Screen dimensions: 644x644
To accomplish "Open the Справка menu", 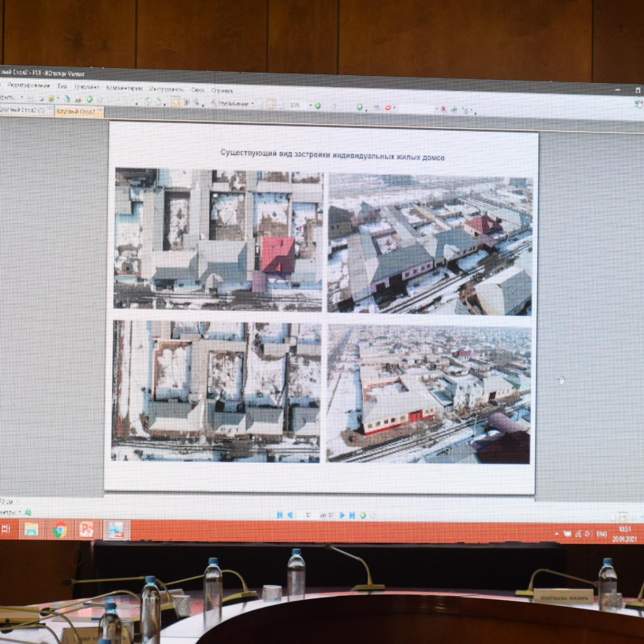I will (222, 90).
